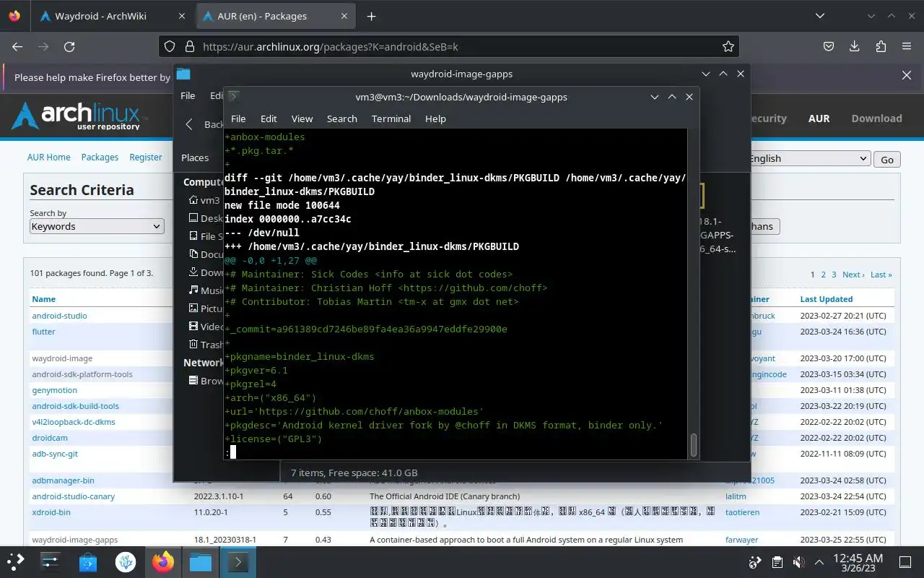Open the android-studio-canary package link
The width and height of the screenshot is (924, 578).
(x=73, y=496)
